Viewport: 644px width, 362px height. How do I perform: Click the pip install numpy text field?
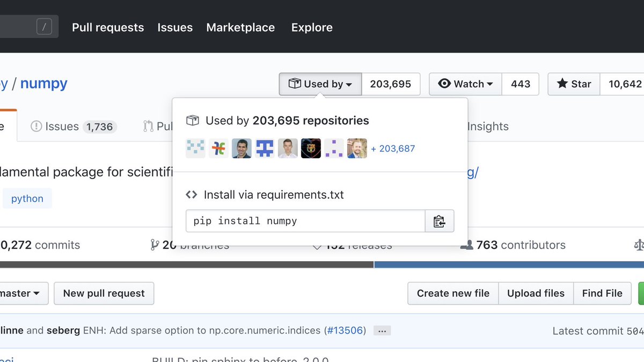305,221
